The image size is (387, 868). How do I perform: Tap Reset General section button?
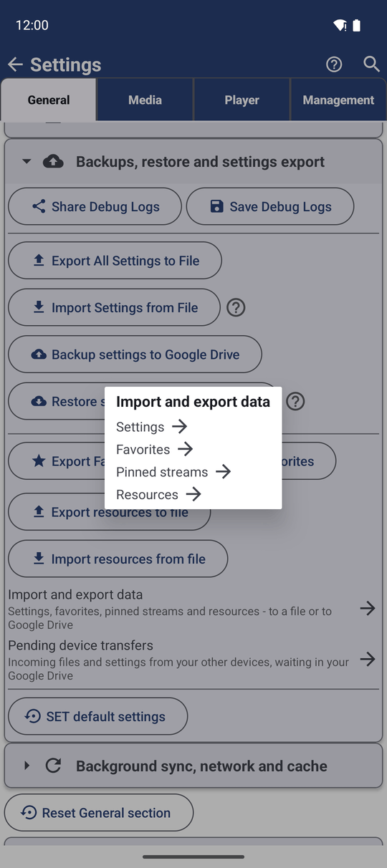tap(99, 813)
